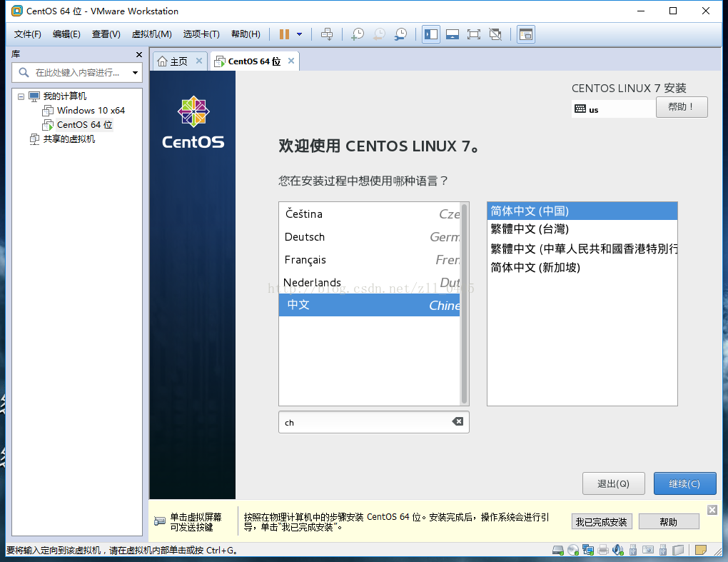728x562 pixels.
Task: Select Windows 10 x64 in the library
Action: tap(91, 111)
